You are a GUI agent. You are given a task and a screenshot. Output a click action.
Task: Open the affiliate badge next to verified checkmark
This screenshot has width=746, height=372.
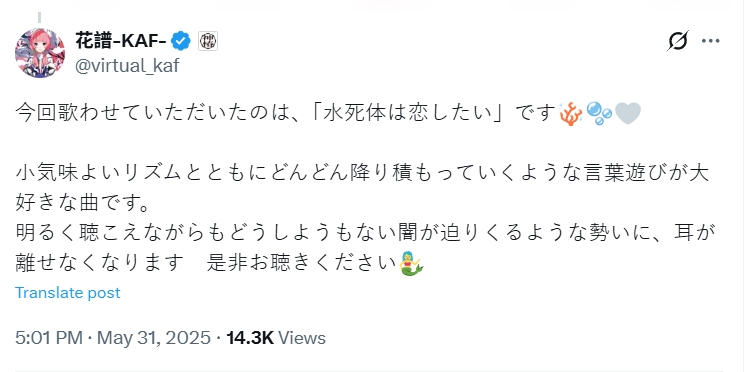pos(207,42)
